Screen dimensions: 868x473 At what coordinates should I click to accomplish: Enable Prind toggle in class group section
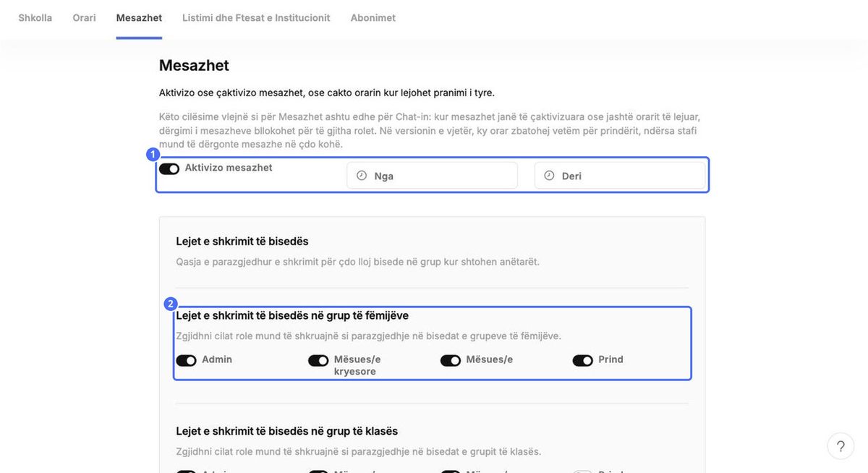[x=583, y=472]
